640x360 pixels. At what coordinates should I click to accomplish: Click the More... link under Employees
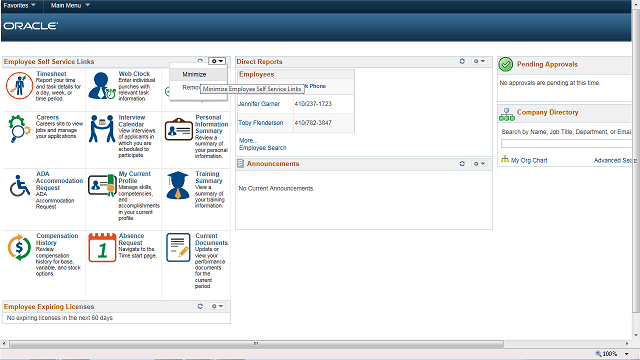[x=248, y=140]
